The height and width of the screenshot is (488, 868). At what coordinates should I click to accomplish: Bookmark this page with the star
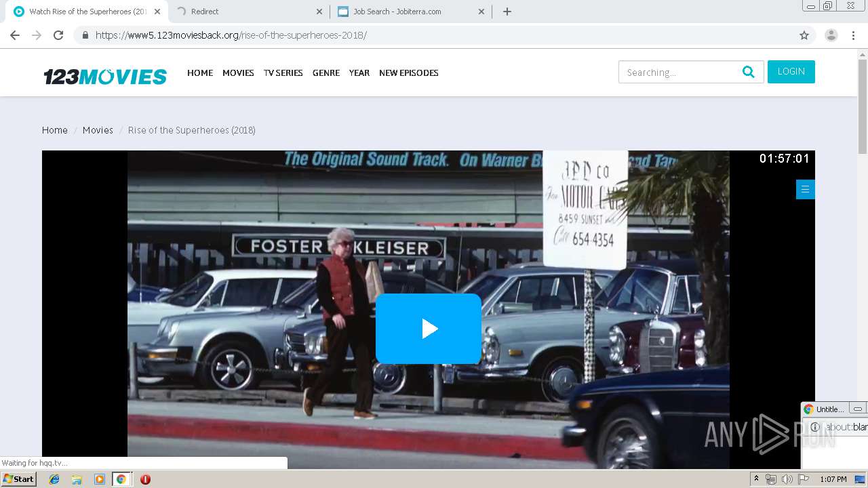804,35
